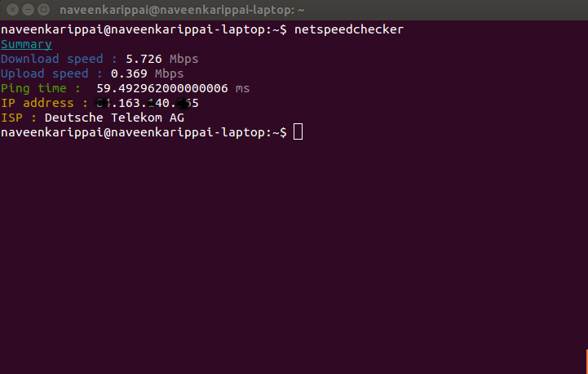Image resolution: width=588 pixels, height=374 pixels.
Task: Minimize the terminal window
Action: click(x=26, y=11)
